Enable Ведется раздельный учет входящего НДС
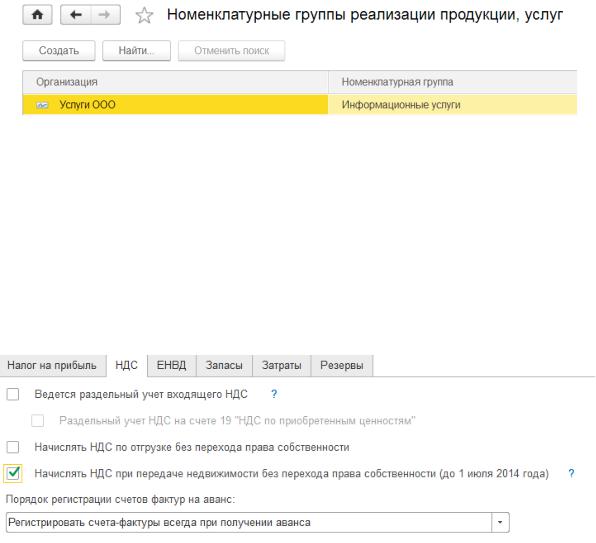Viewport: 596px width, 543px height. tap(13, 394)
